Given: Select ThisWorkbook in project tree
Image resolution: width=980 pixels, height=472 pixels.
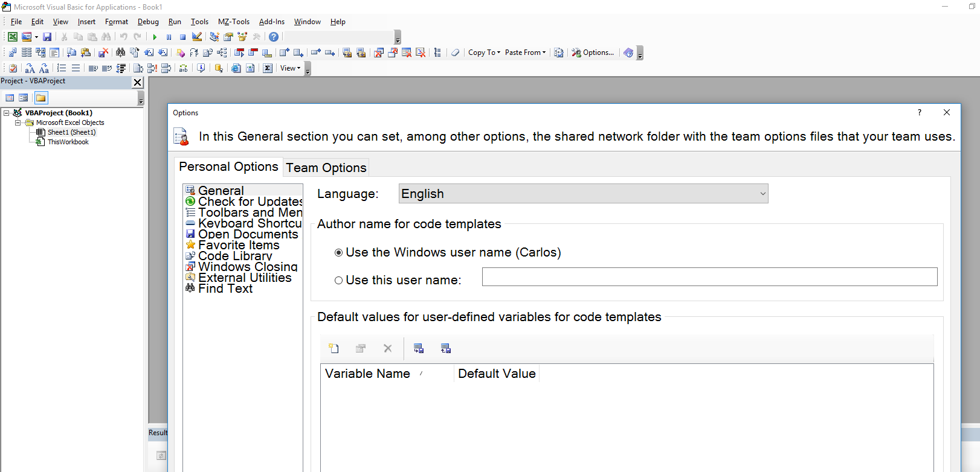Looking at the screenshot, I should point(68,142).
